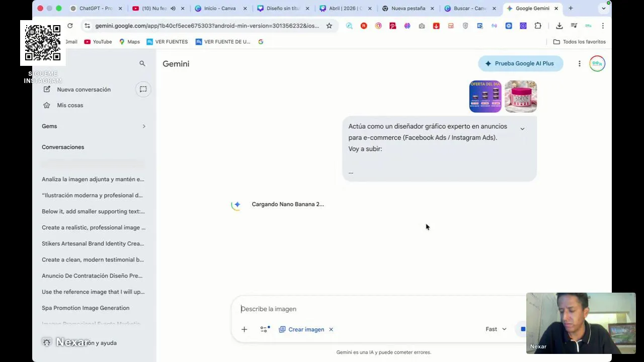Remove the Crear imagen chip with its X
The width and height of the screenshot is (644, 362).
331,329
